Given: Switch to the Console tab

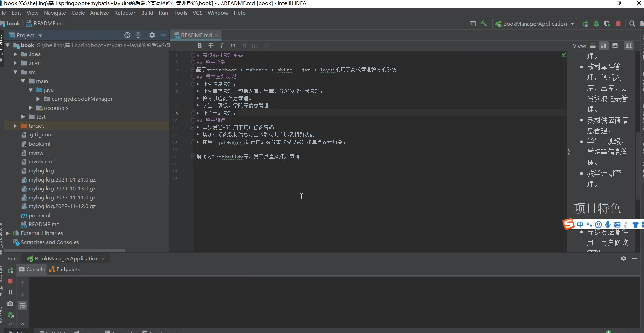Looking at the screenshot, I should [x=32, y=269].
